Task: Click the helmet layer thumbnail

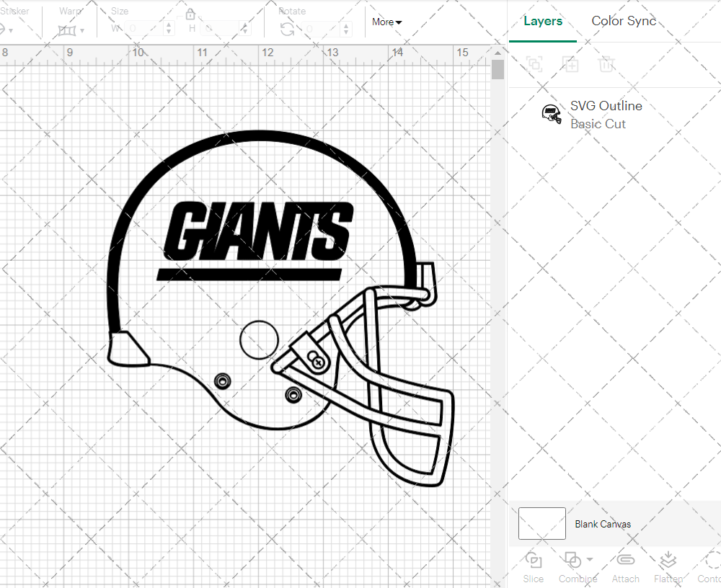Action: click(x=551, y=114)
